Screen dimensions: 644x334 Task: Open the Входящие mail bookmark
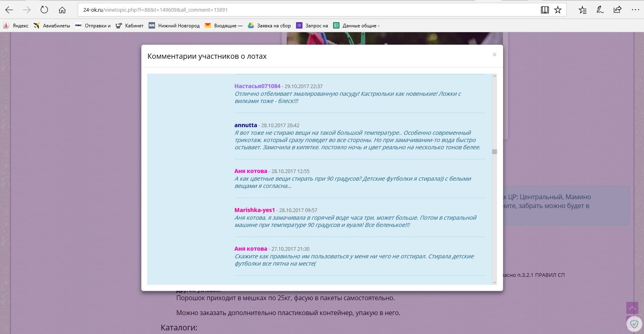(x=224, y=26)
